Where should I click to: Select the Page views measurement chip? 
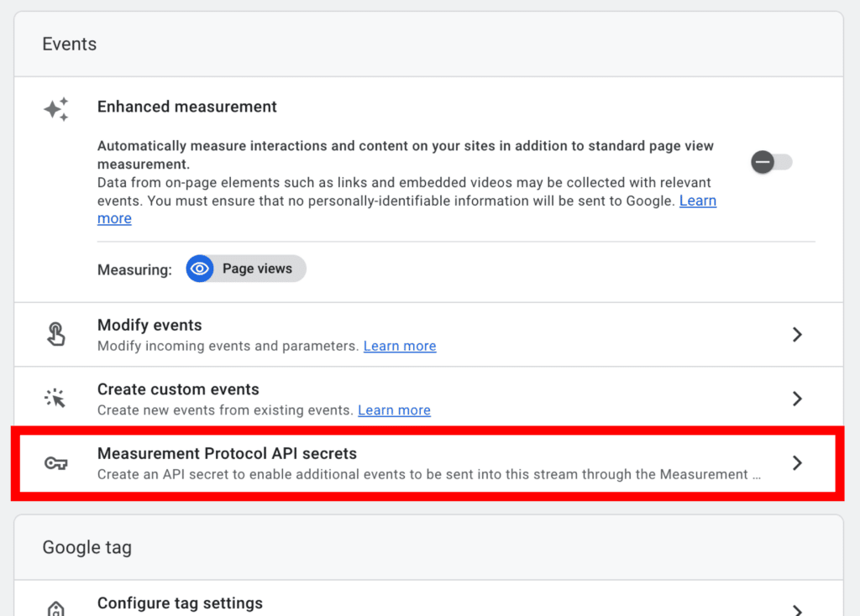(245, 269)
